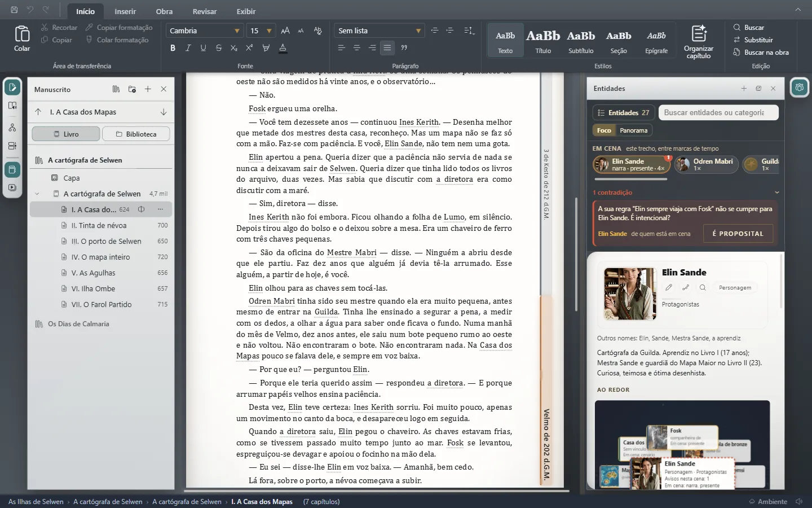Click Buscar na obra
The width and height of the screenshot is (812, 508).
[761, 52]
